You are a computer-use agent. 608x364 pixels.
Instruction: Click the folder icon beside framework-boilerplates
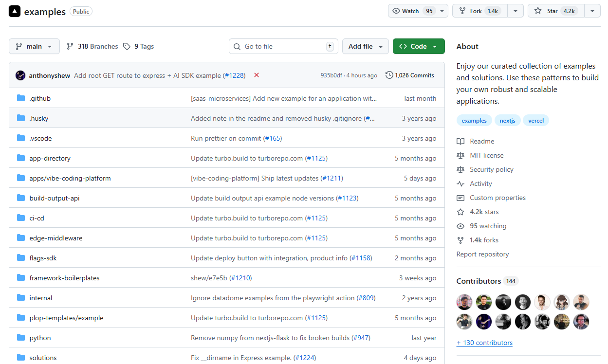21,278
